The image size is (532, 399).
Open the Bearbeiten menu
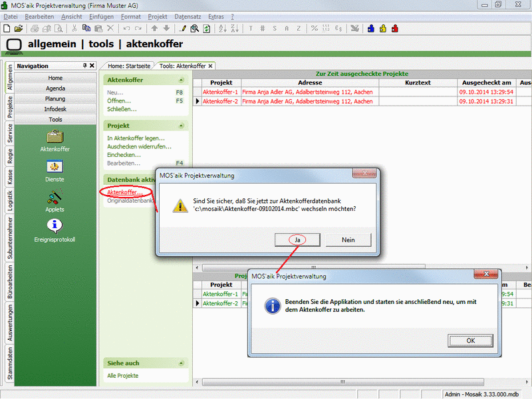[39, 17]
